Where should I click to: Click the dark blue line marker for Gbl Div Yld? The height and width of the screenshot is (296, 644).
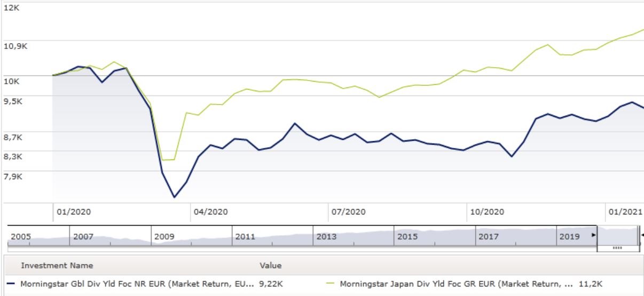12,284
